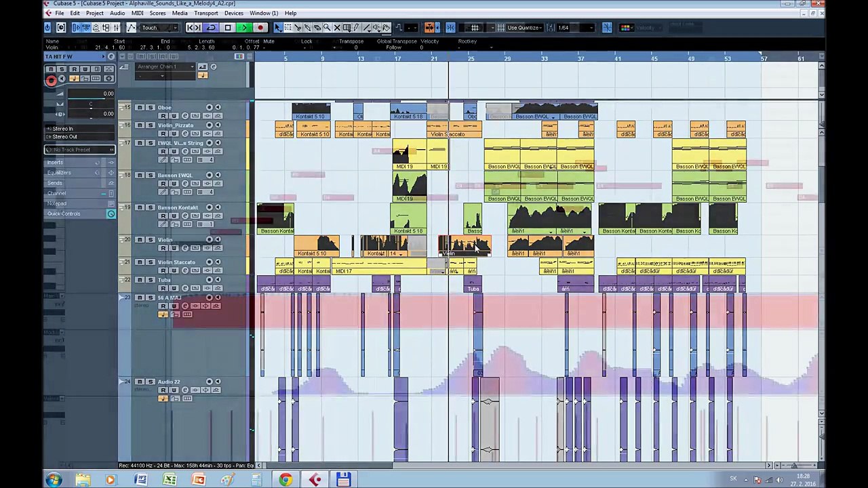Open the File menu
Viewport: 868px width, 488px height.
[60, 14]
